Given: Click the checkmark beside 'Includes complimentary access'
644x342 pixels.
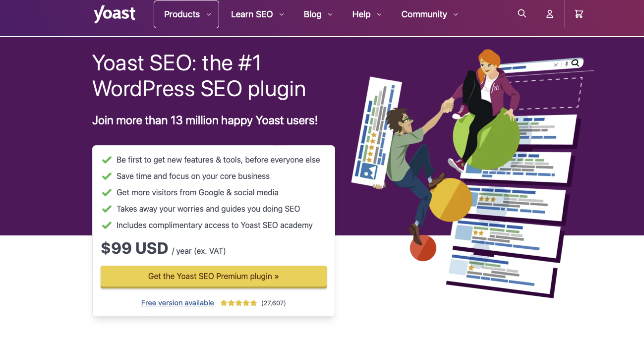Looking at the screenshot, I should (107, 226).
